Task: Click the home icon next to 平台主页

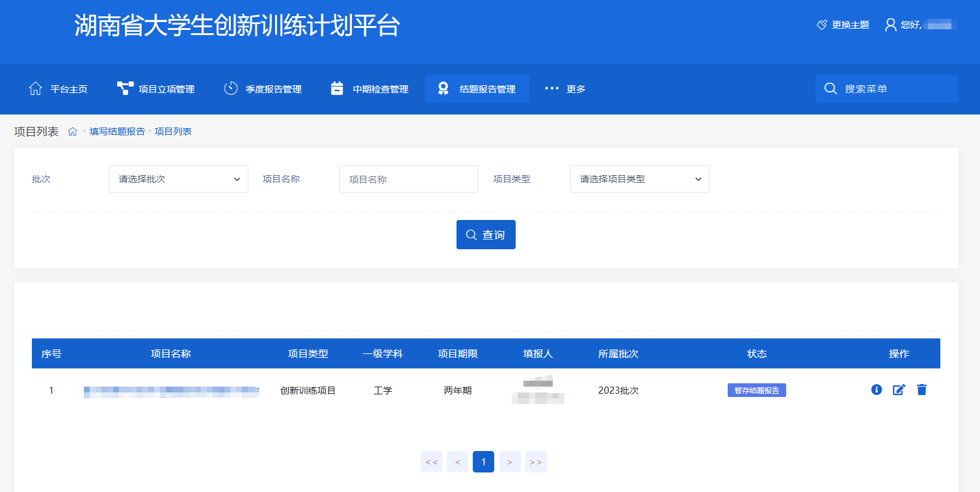Action: point(34,87)
